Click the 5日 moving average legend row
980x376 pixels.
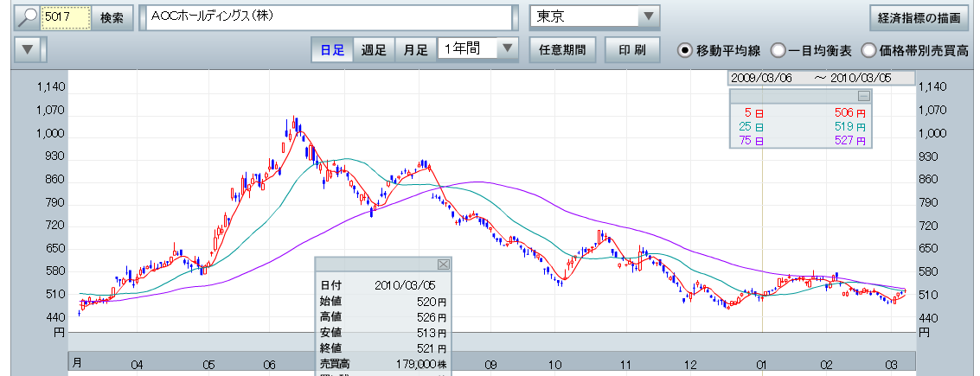[x=800, y=112]
